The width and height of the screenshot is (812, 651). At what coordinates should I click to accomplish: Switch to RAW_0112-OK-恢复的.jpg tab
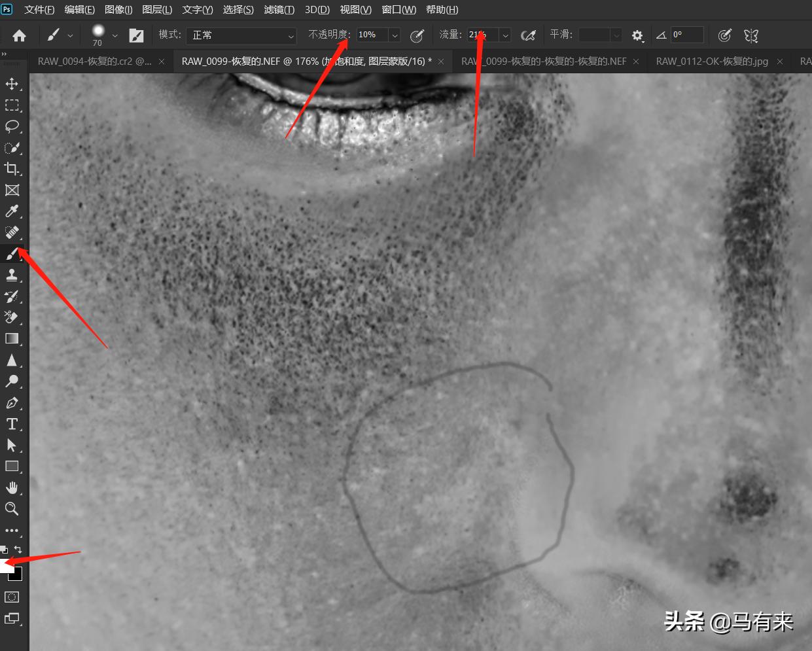pos(712,62)
